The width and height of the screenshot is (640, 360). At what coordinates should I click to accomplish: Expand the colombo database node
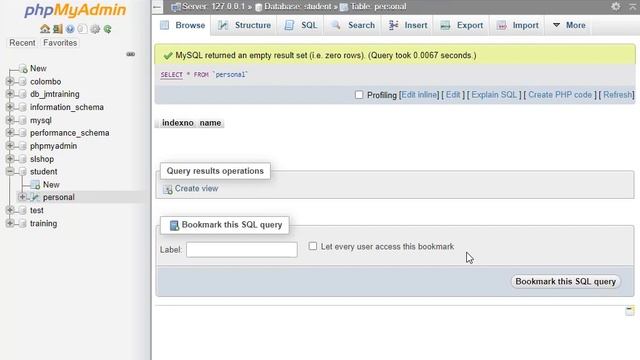(10, 81)
